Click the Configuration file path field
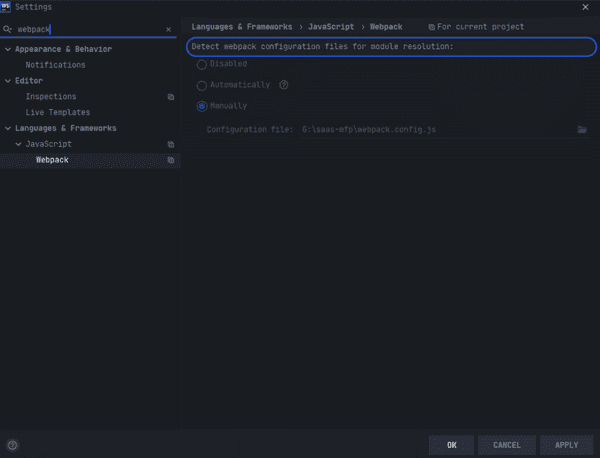 436,130
